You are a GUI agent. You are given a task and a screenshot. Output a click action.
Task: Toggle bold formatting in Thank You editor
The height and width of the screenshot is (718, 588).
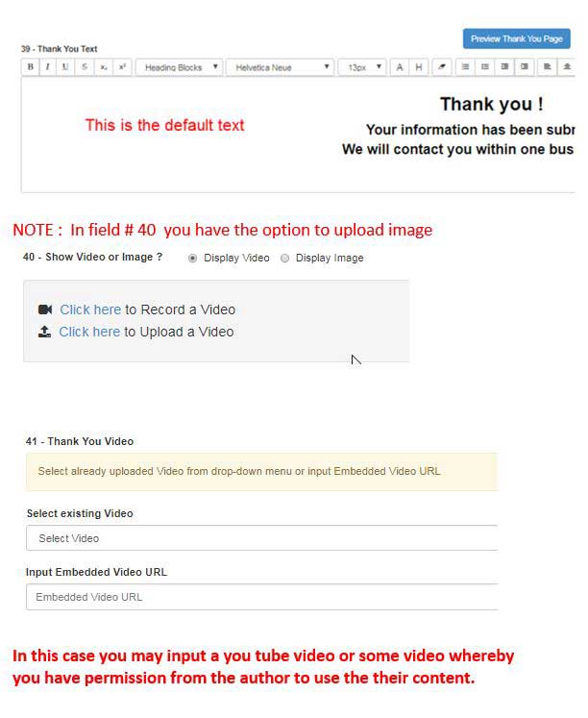[31, 67]
